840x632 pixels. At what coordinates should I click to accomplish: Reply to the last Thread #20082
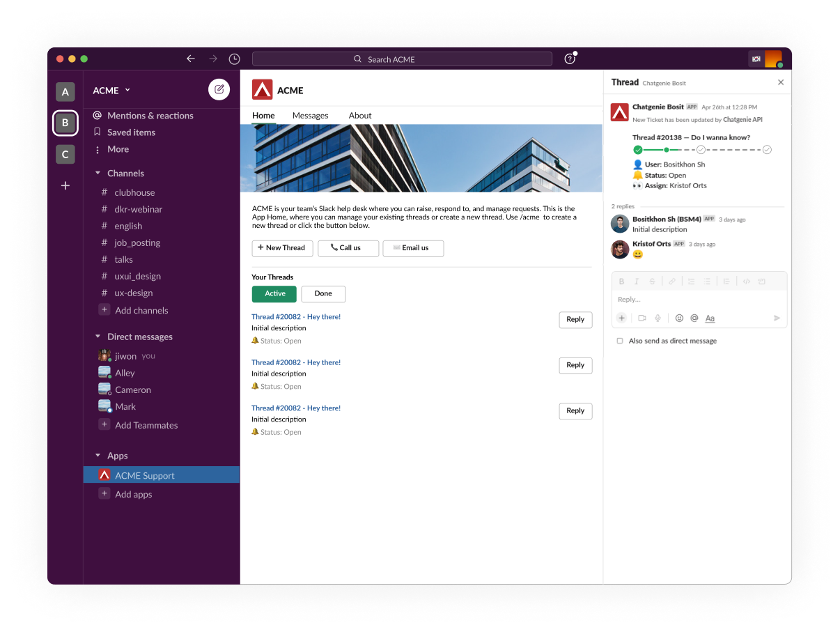[x=575, y=411]
